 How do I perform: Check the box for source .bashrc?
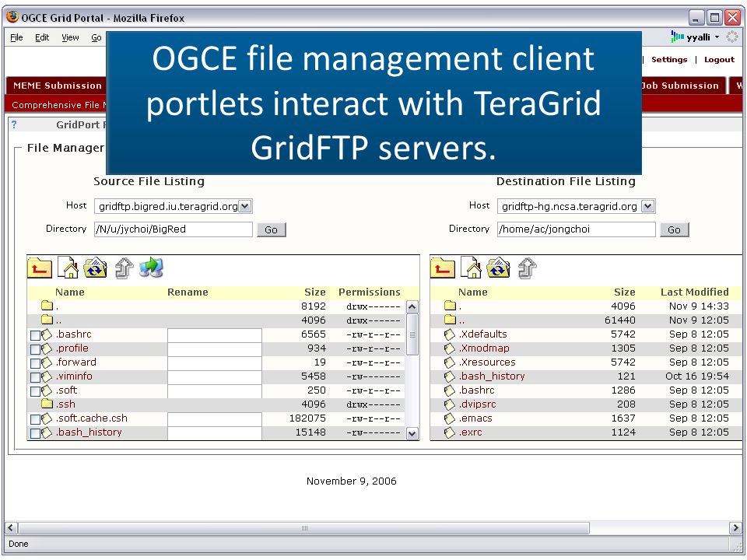coord(35,335)
